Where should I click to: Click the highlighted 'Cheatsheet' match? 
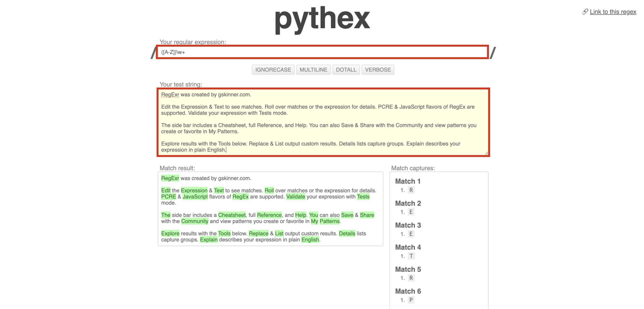click(232, 215)
